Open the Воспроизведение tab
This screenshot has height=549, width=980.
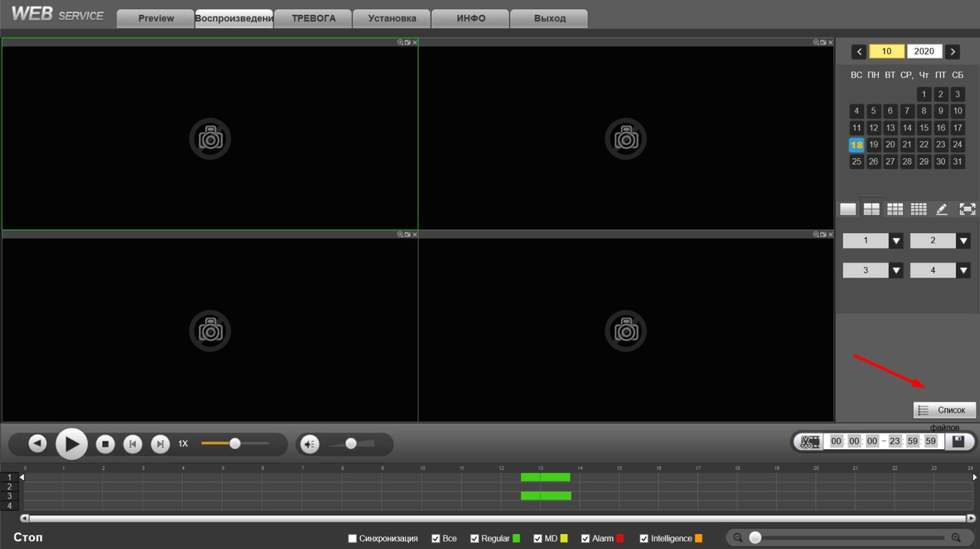coord(234,19)
